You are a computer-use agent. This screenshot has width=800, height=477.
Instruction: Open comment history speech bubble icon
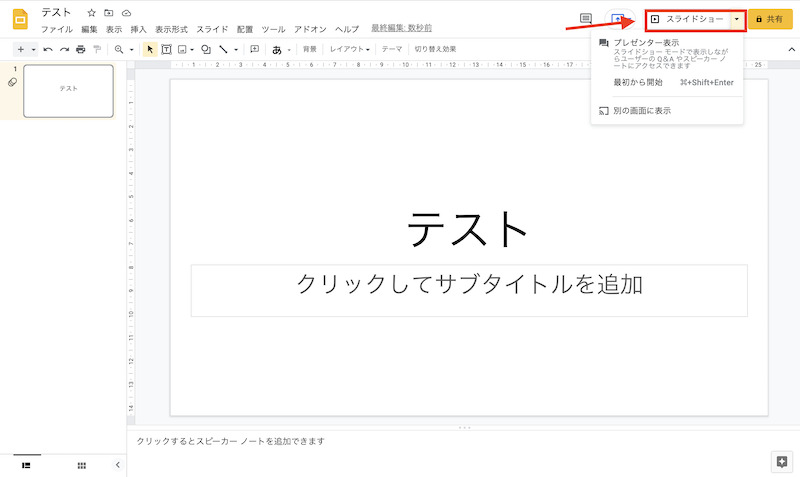586,19
